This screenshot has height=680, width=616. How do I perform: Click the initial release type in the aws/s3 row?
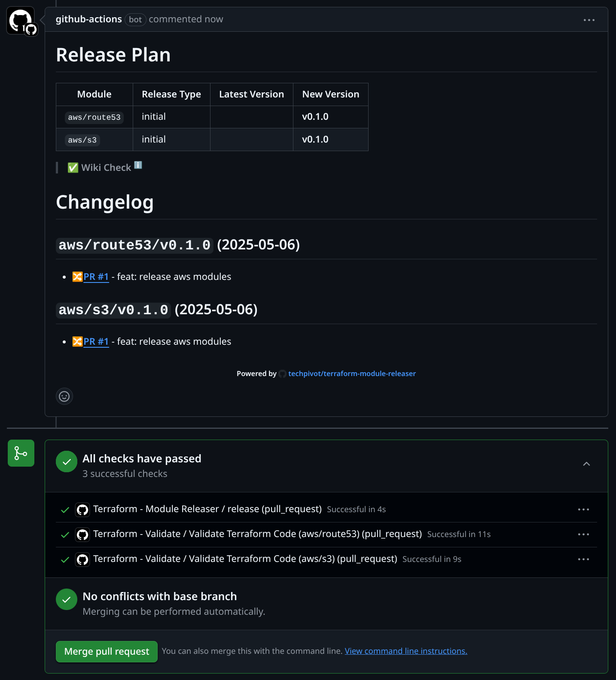(x=154, y=140)
